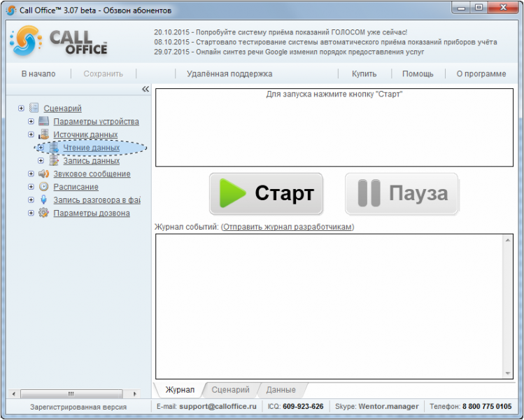Switch to the Журнал tab
The height and width of the screenshot is (420, 524).
click(180, 390)
